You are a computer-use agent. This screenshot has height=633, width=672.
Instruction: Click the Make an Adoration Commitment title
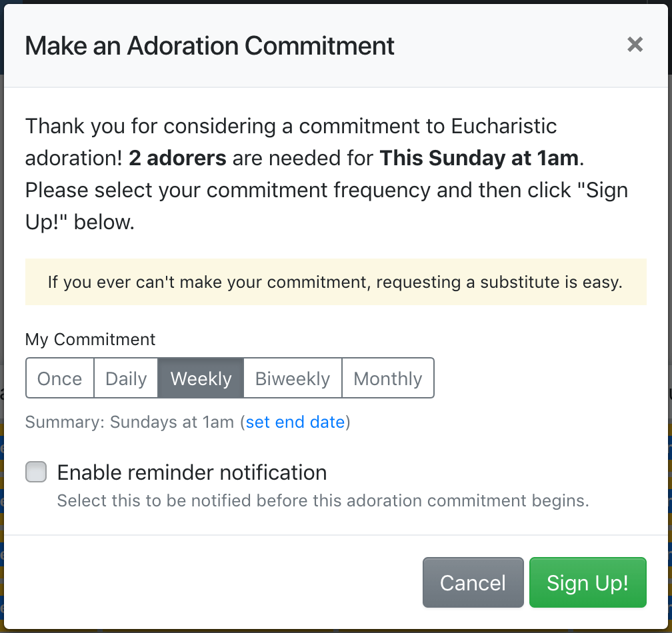(x=209, y=46)
